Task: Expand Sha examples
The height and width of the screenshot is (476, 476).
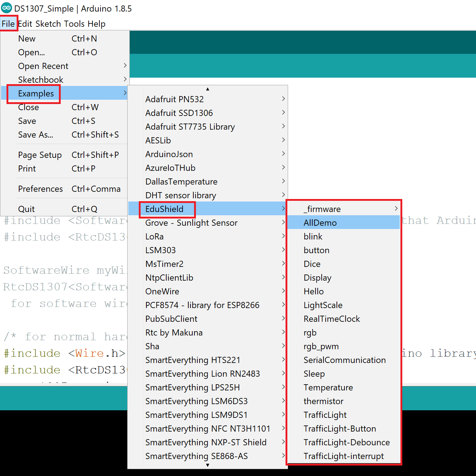Action: click(x=208, y=346)
